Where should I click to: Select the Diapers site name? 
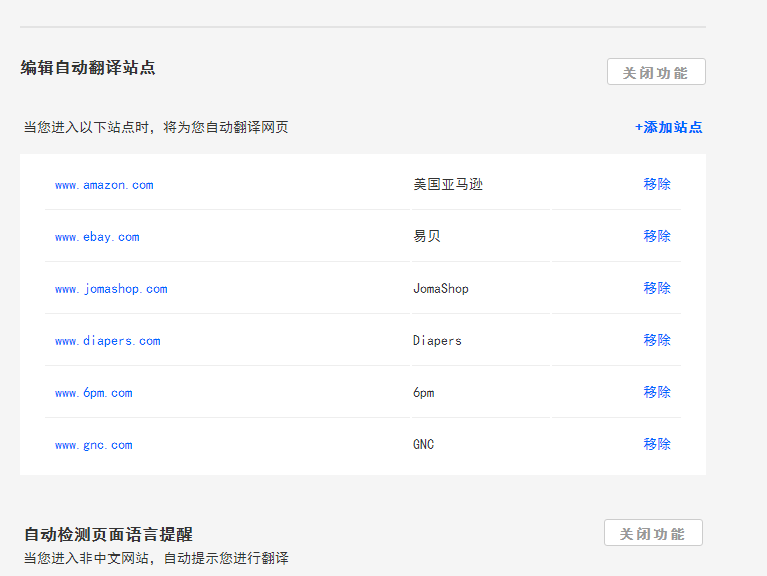437,340
